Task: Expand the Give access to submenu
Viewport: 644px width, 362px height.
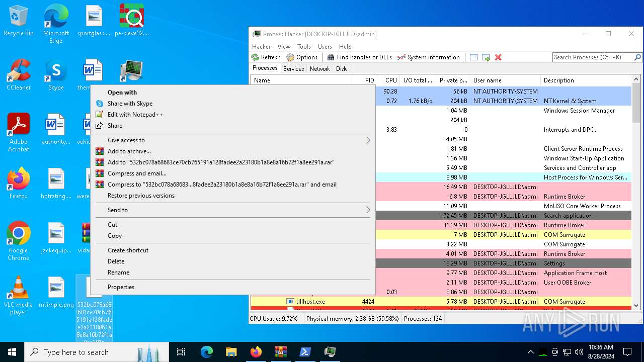Action: [x=233, y=140]
